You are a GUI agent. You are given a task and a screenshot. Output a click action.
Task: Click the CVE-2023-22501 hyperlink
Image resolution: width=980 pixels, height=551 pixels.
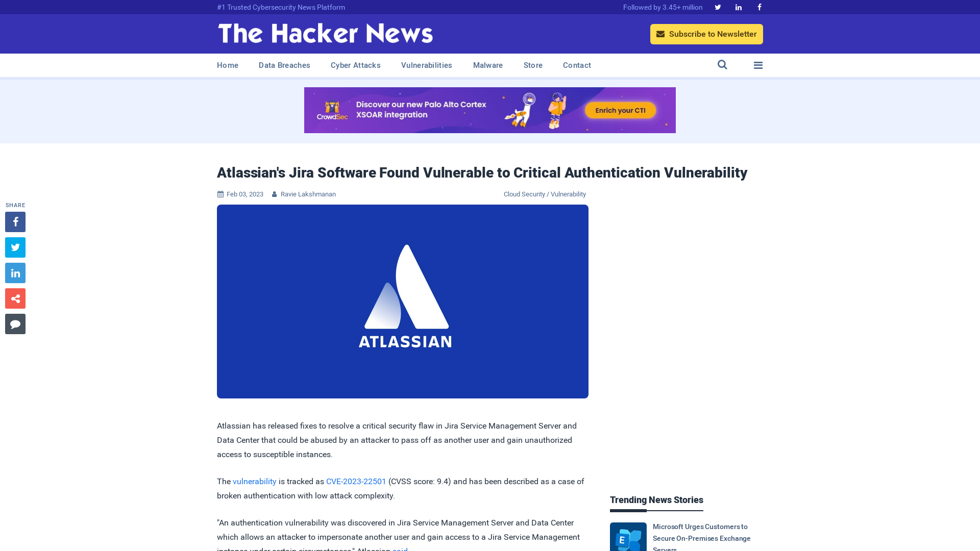[x=355, y=481]
